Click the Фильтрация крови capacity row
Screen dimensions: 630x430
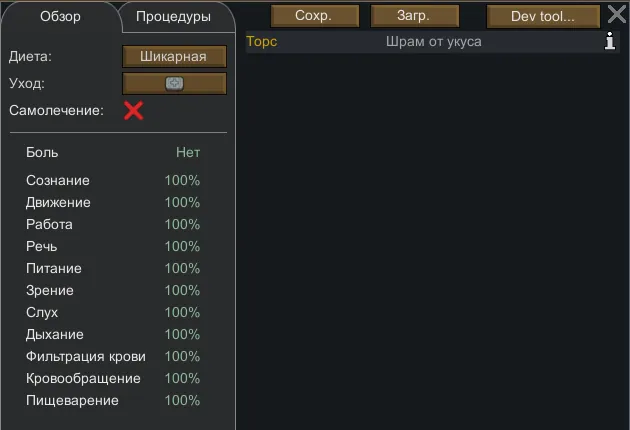pyautogui.click(x=113, y=357)
